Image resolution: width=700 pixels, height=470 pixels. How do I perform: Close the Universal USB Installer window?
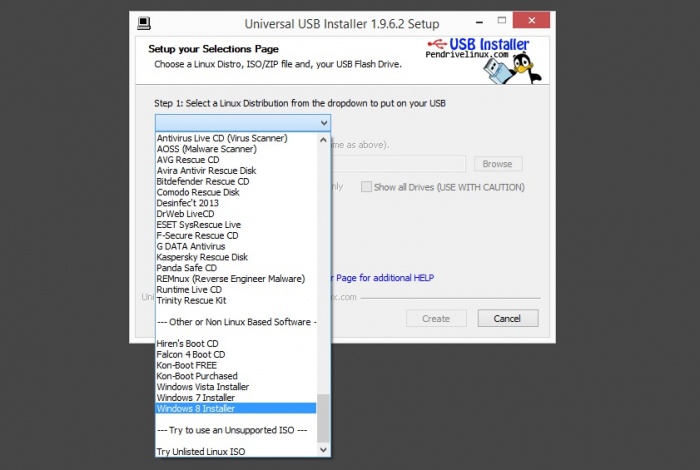pos(531,21)
